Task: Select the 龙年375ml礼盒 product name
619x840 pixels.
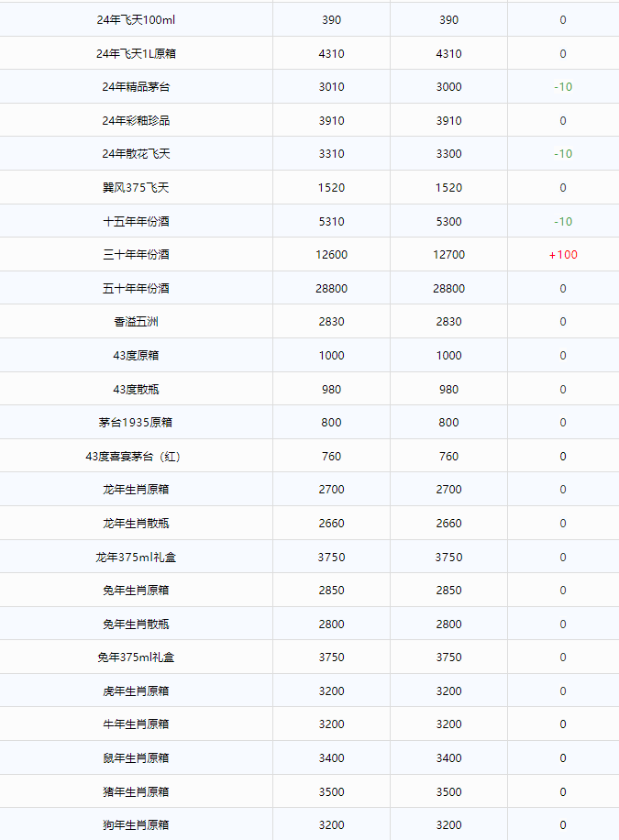Action: pos(136,558)
